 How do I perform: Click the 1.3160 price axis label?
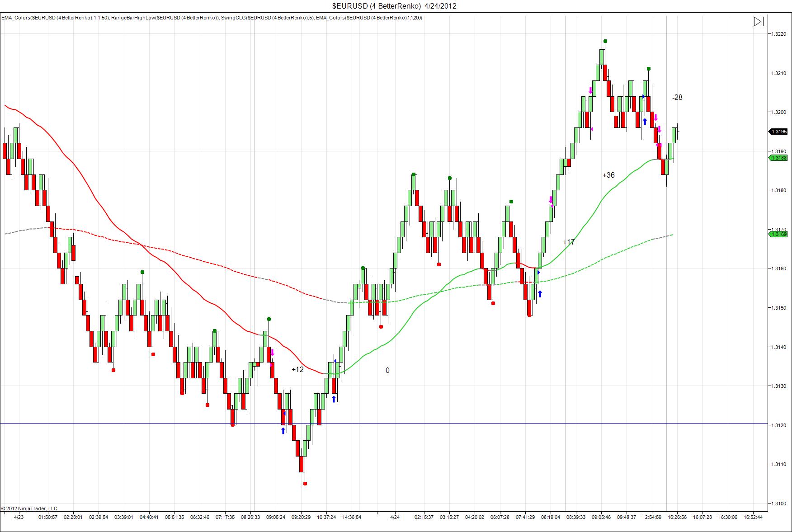pos(778,268)
